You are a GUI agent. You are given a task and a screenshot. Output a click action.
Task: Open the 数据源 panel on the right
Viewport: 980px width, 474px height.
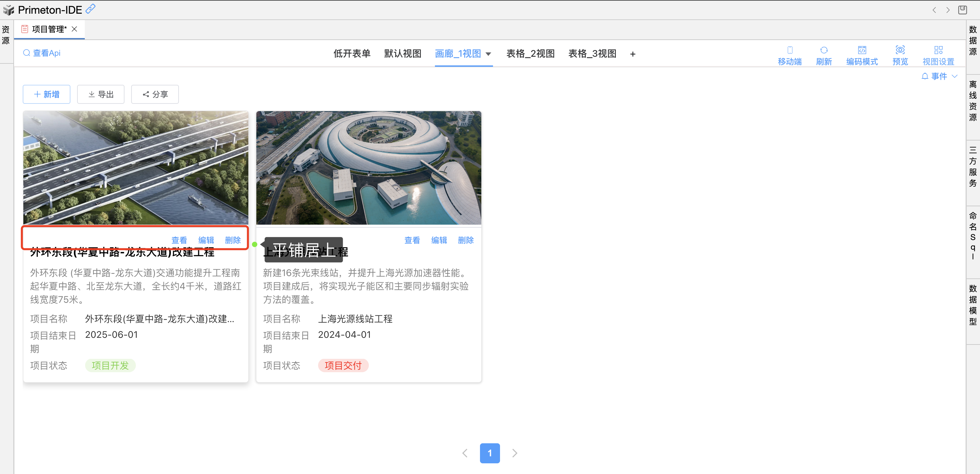pyautogui.click(x=973, y=40)
